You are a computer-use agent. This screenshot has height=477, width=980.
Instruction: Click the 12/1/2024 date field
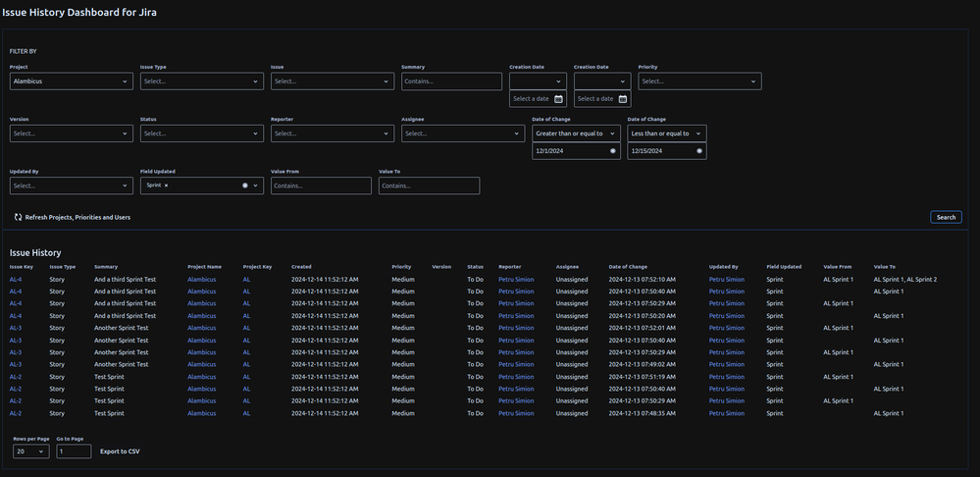576,151
